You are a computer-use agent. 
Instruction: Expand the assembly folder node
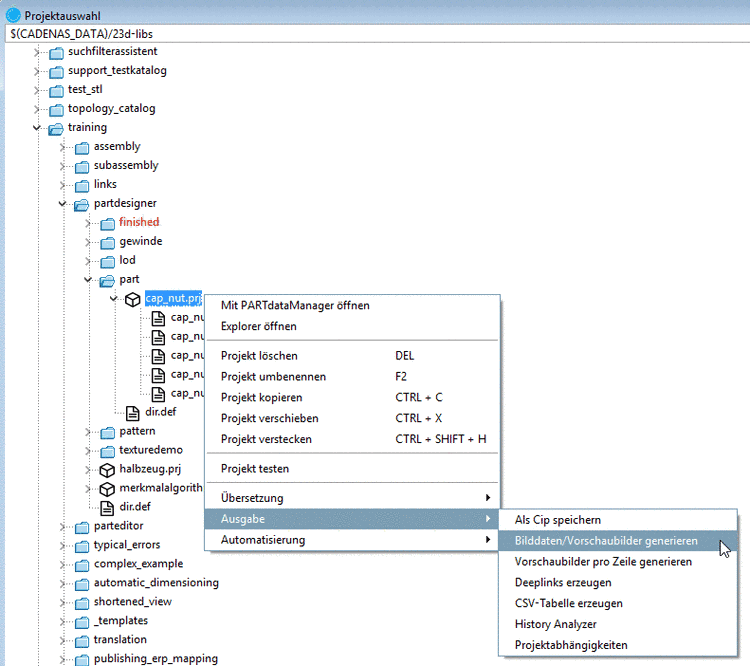pos(62,147)
